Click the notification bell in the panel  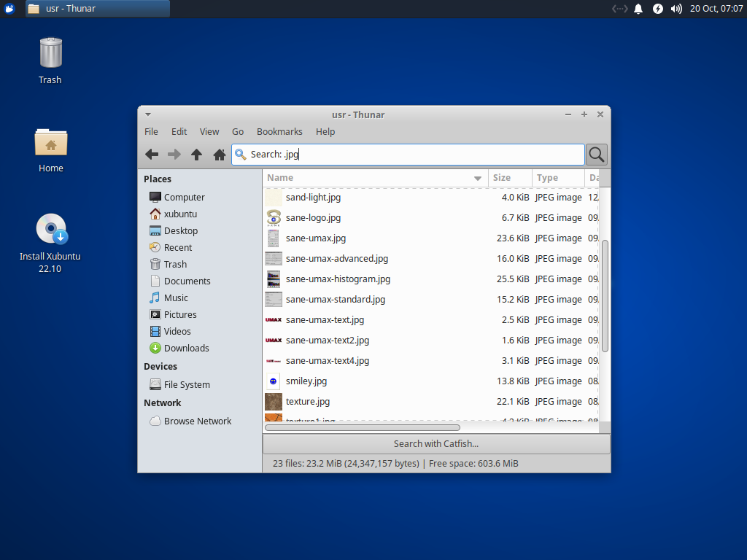(x=638, y=9)
